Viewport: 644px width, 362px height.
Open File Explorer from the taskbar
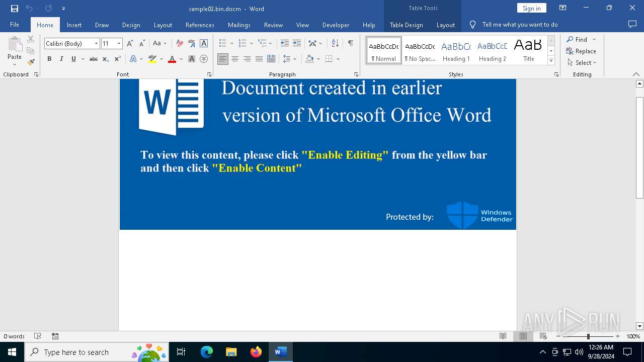pos(231,352)
